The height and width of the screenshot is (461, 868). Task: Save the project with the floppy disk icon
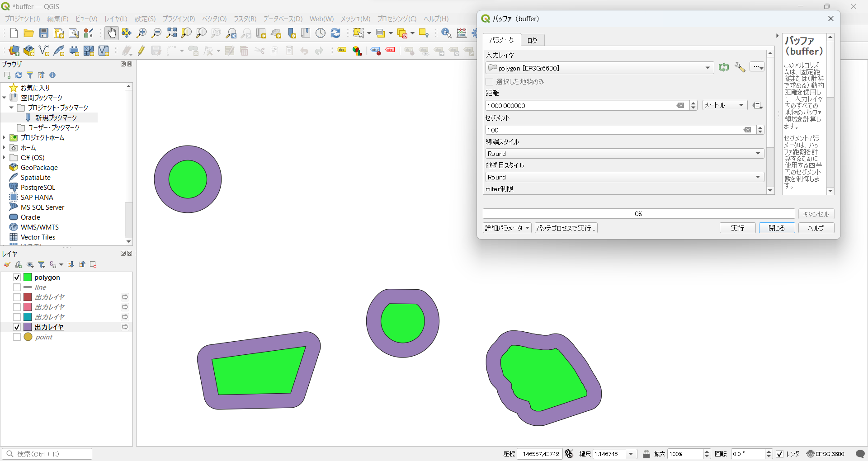pos(44,33)
